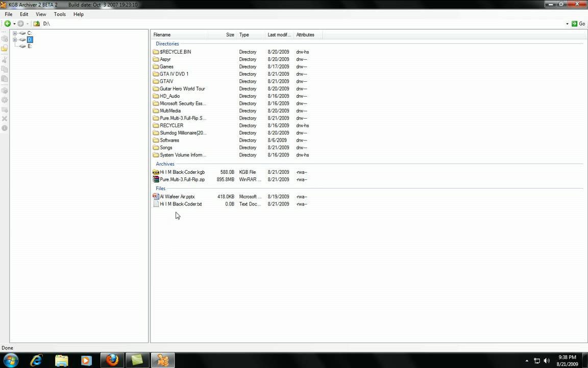Open the address bar dropdown arrow
Screen dimensions: 588x368
[567, 24]
